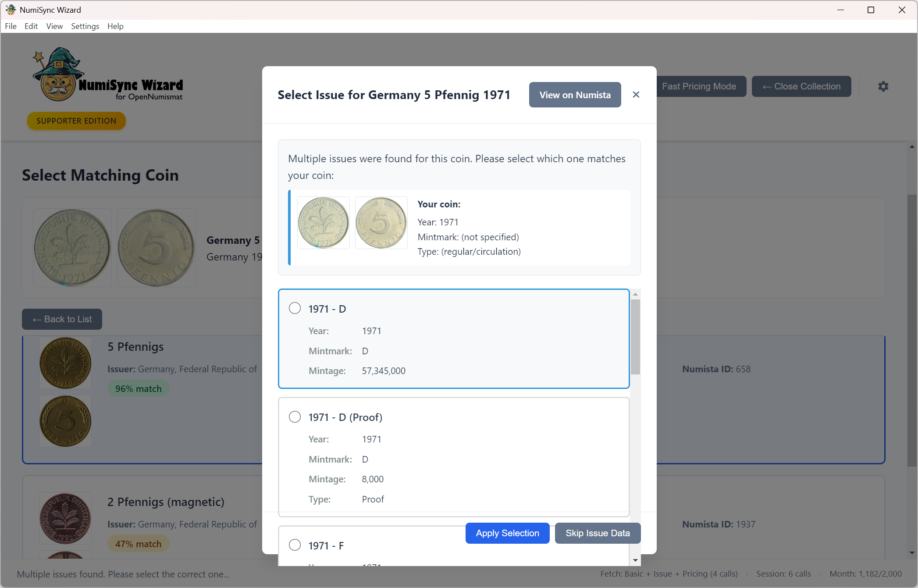Open the View menu
The height and width of the screenshot is (588, 918).
[54, 26]
